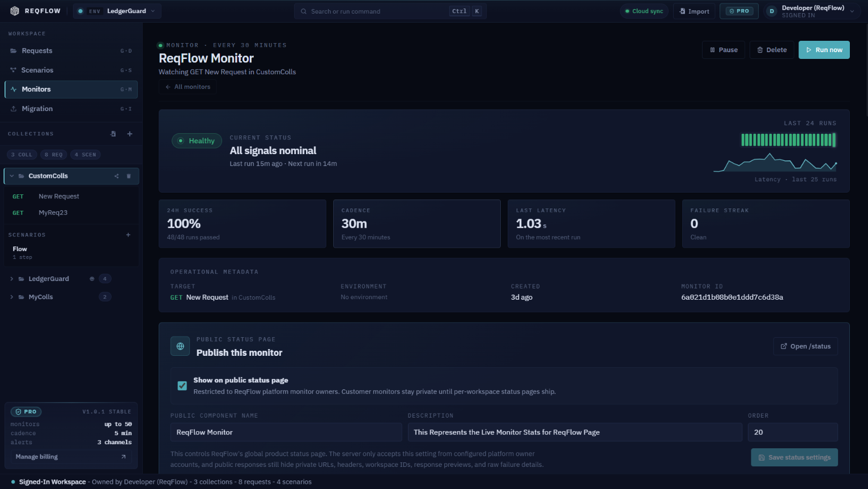Viewport: 868px width, 489px height.
Task: Click the 4 count badge beside LedgerGuard collection
Action: 105,279
